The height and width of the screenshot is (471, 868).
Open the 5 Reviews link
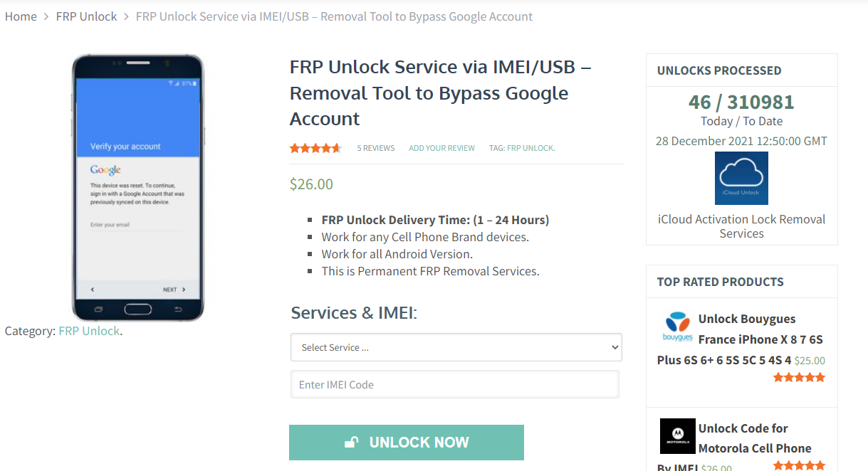point(375,148)
